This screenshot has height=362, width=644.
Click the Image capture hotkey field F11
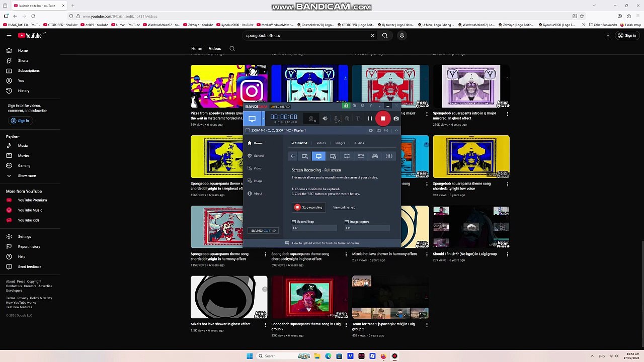pyautogui.click(x=367, y=228)
